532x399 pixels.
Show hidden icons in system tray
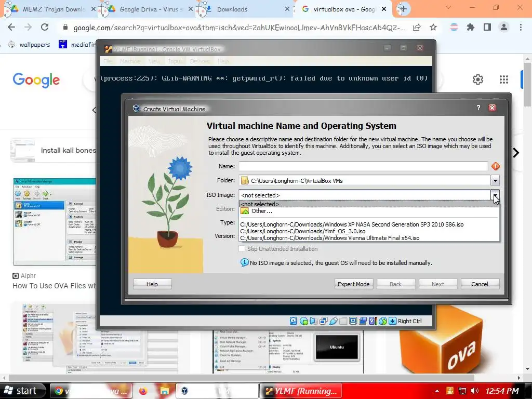[437, 391]
